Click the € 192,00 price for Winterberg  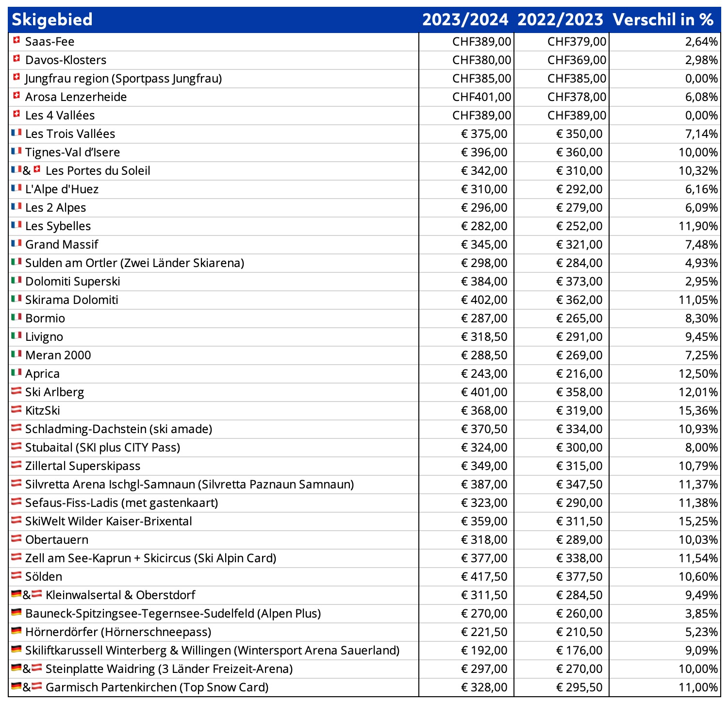point(484,651)
